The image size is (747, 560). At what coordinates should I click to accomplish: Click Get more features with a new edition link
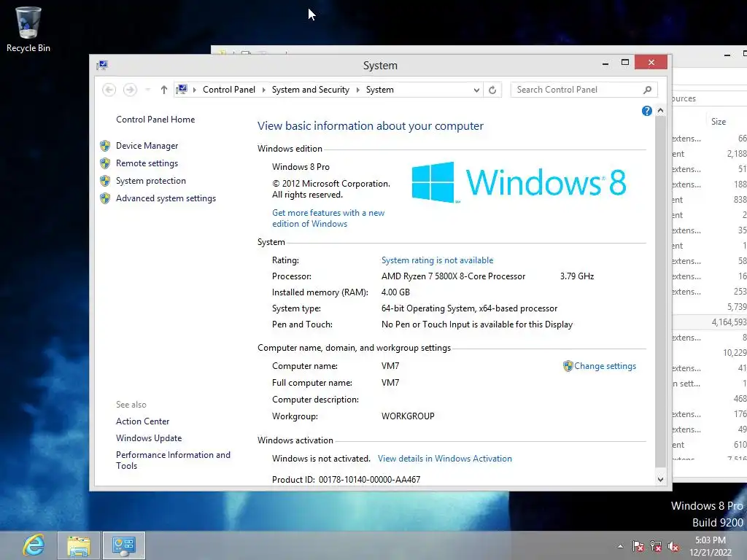point(328,218)
